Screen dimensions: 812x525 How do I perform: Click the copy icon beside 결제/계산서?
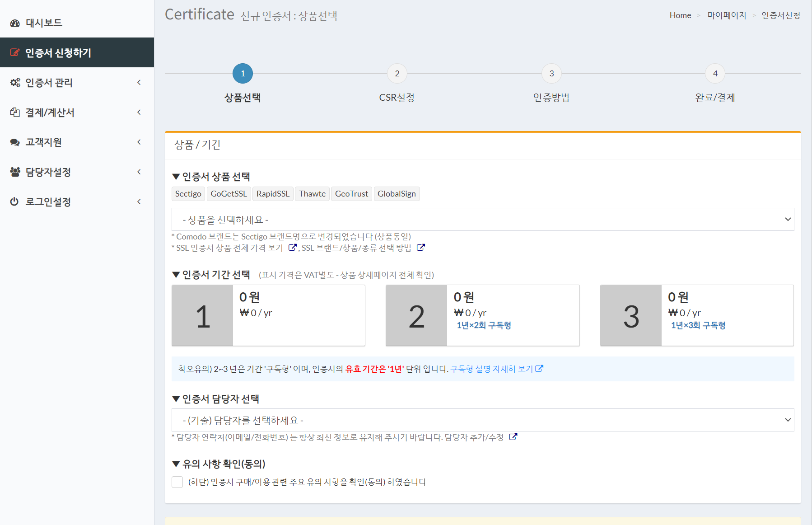tap(15, 112)
